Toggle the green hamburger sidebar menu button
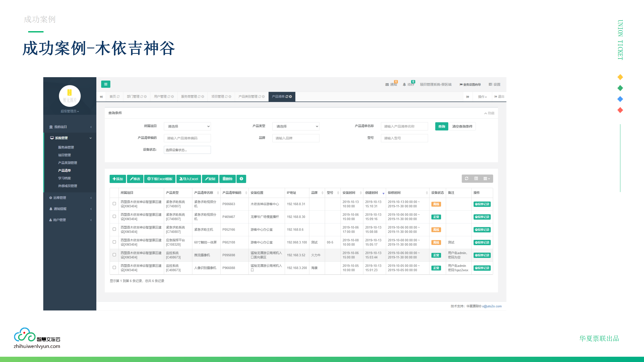The width and height of the screenshot is (644, 362). [106, 84]
